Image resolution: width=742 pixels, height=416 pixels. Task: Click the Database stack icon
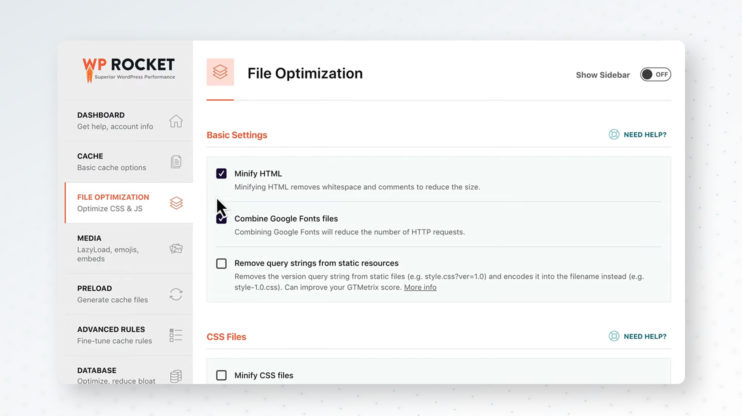pyautogui.click(x=176, y=376)
